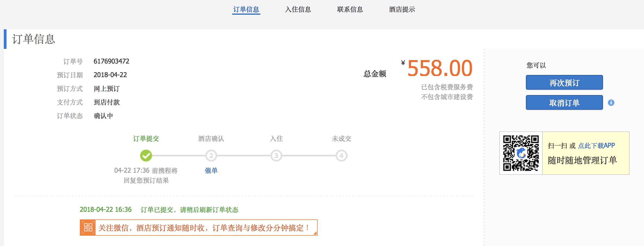Click the orange WeChat QR icon
Image resolution: width=644 pixels, height=246 pixels.
[88, 228]
